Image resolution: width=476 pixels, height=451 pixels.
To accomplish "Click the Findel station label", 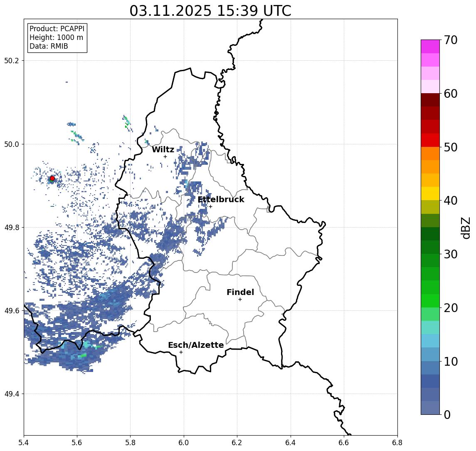I will click(x=240, y=292).
